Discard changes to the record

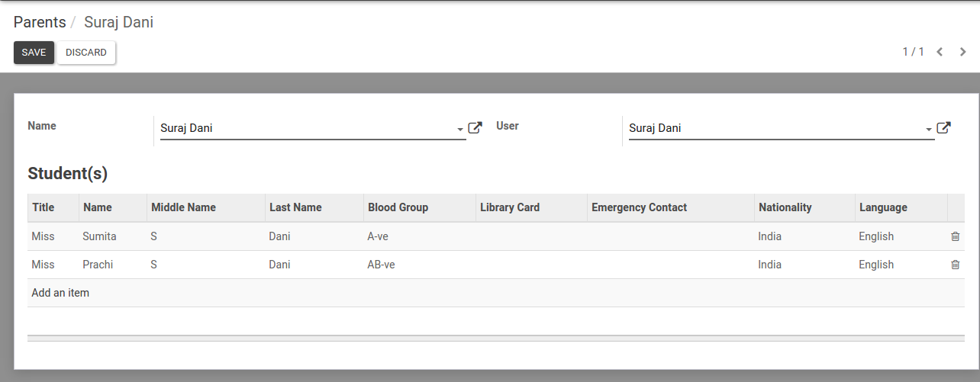click(86, 53)
